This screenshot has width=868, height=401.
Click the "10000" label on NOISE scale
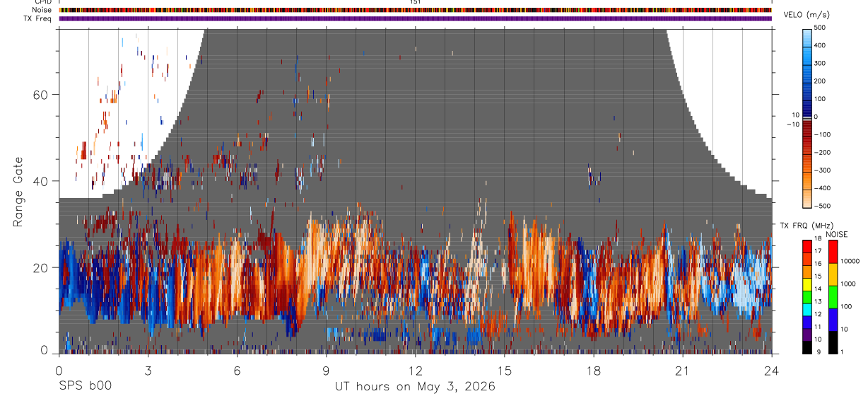click(x=851, y=261)
